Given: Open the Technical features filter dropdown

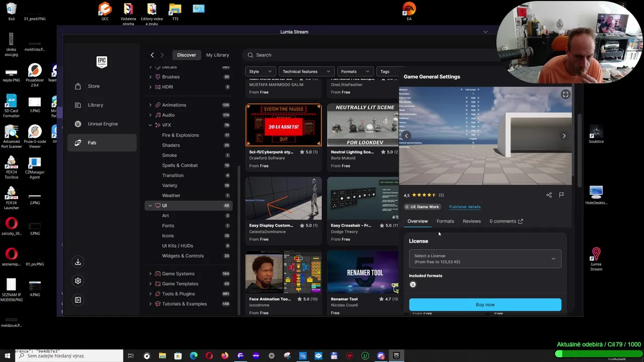Looking at the screenshot, I should click(306, 71).
